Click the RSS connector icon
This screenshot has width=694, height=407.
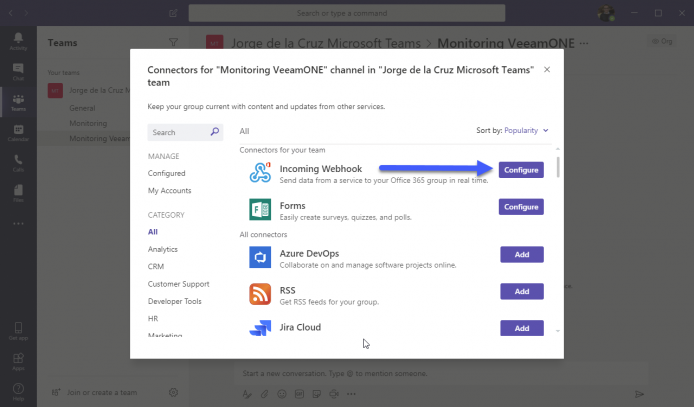pos(260,294)
